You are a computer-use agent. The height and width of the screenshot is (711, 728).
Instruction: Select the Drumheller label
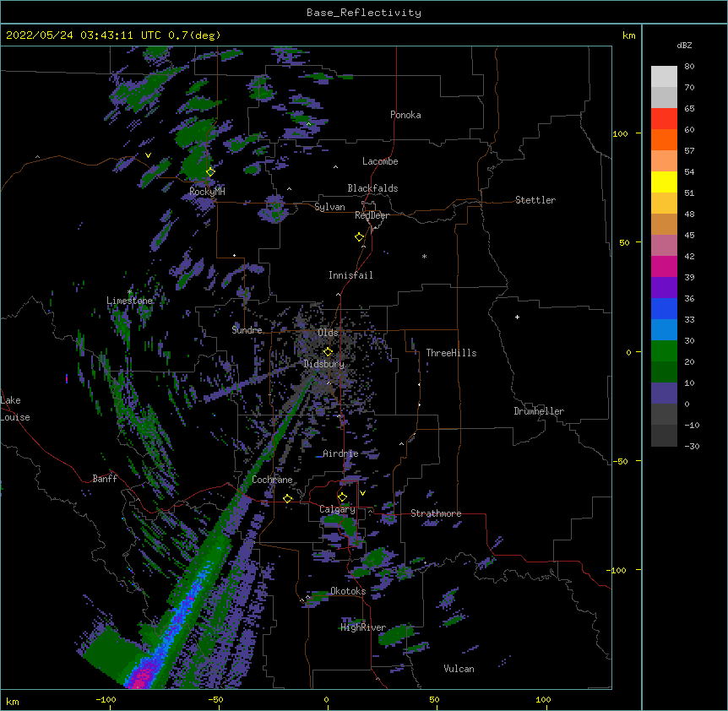[539, 411]
